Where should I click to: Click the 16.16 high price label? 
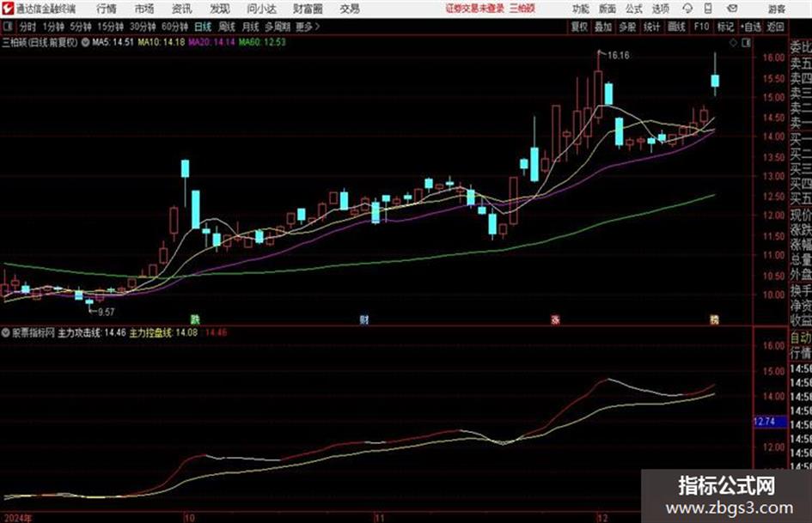pos(619,56)
